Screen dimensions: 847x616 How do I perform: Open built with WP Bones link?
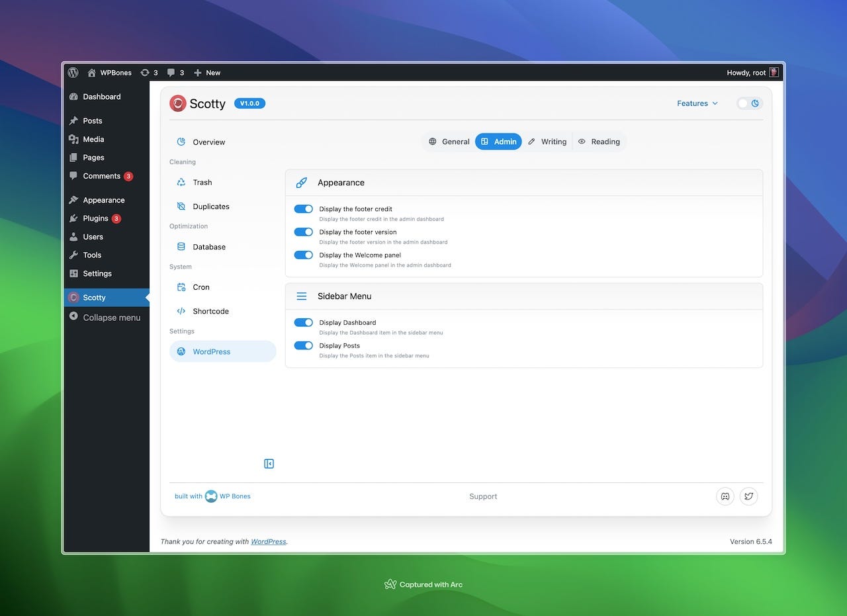212,496
